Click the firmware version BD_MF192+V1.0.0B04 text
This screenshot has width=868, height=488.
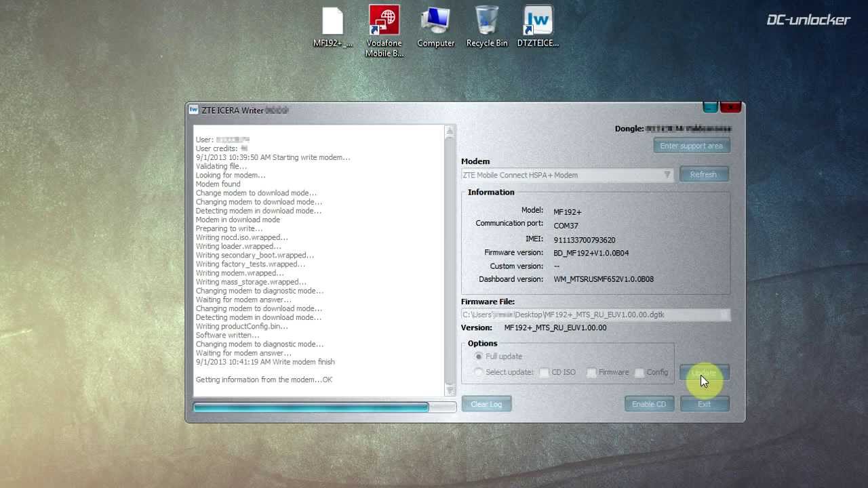pos(591,253)
